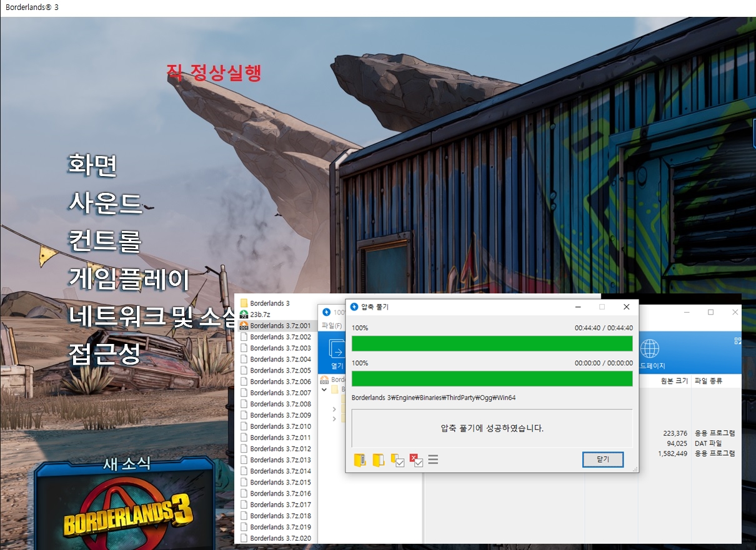
Task: Maximize the Bandizip main window
Action: [x=710, y=312]
